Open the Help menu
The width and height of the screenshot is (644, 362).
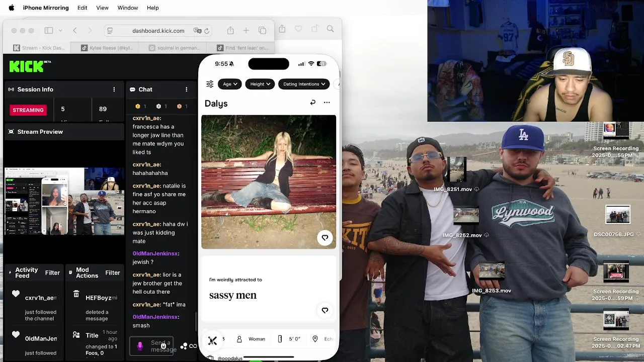pos(153,8)
